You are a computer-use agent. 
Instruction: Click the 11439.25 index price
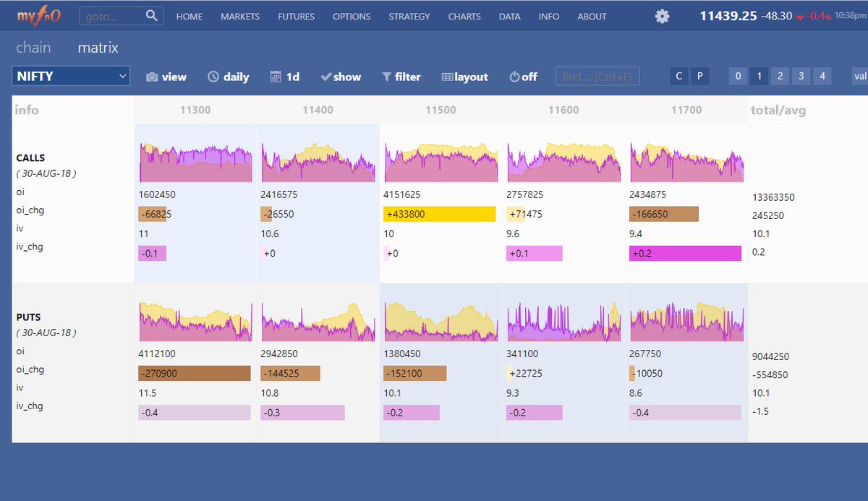728,15
